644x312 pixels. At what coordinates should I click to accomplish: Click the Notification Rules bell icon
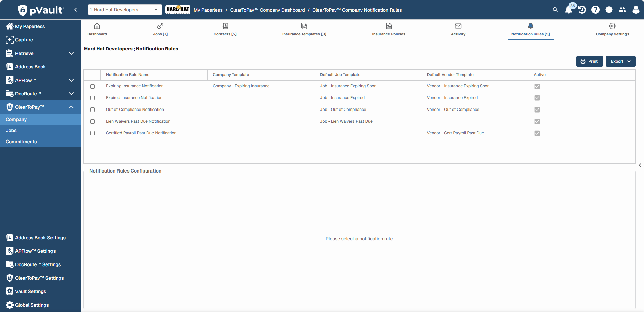[x=531, y=26]
